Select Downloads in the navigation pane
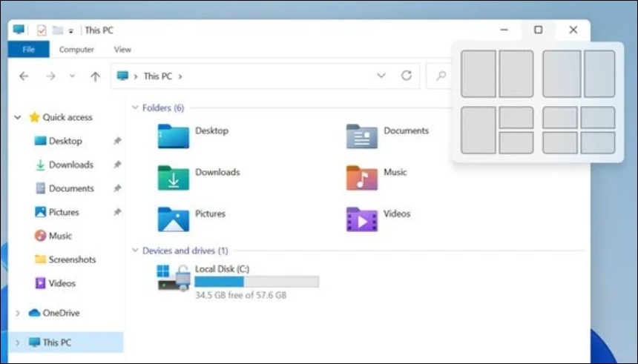This screenshot has width=638, height=364. (x=65, y=165)
